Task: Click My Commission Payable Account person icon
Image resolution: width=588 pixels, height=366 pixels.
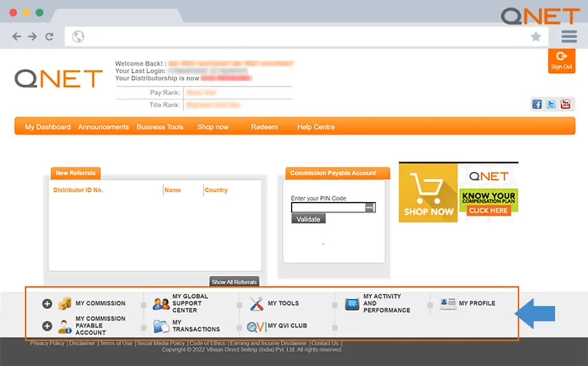Action: click(x=64, y=326)
